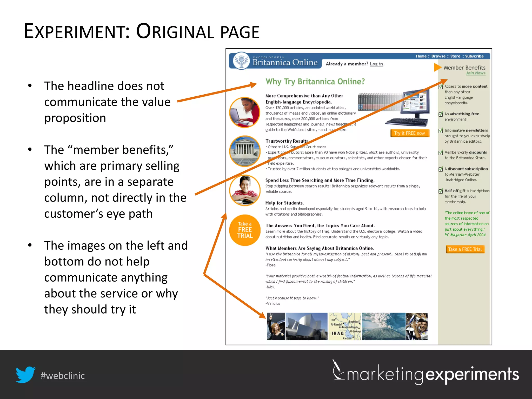Viewport: 532px width, 399px height.
Task: Click the Iraq map thumbnail
Action: 345,327
